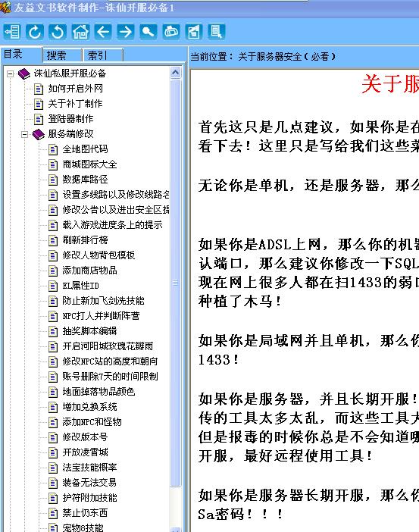Collapse the 诛仙私服开服必备 root node
This screenshot has width=419, height=532.
click(x=10, y=74)
